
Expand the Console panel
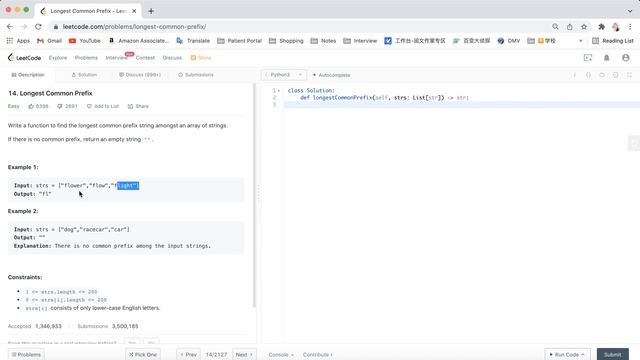281,355
